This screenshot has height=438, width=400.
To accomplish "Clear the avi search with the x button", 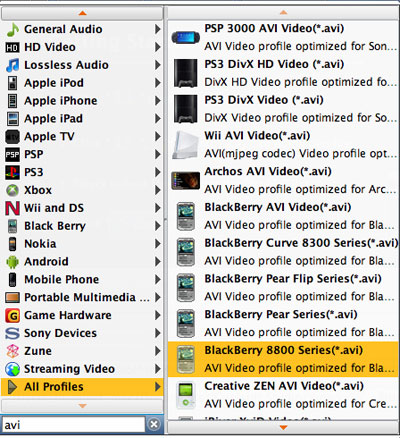I will 154,424.
